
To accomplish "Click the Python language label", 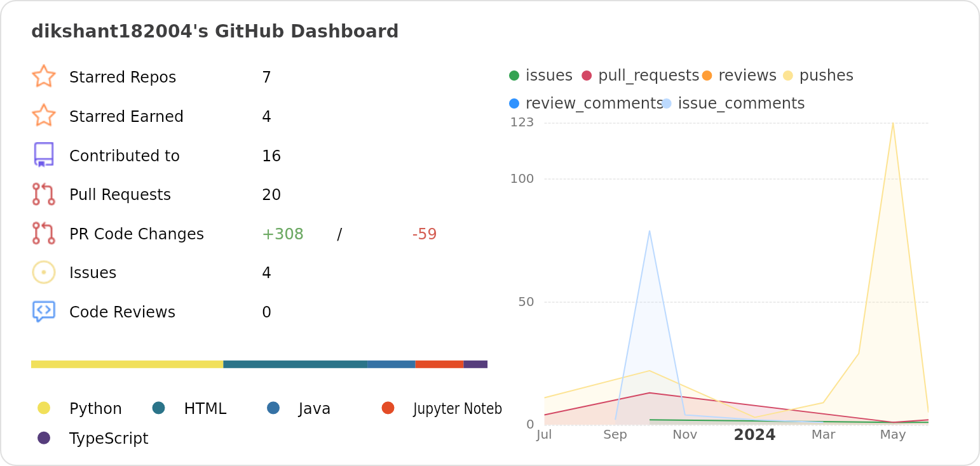I will click(95, 409).
